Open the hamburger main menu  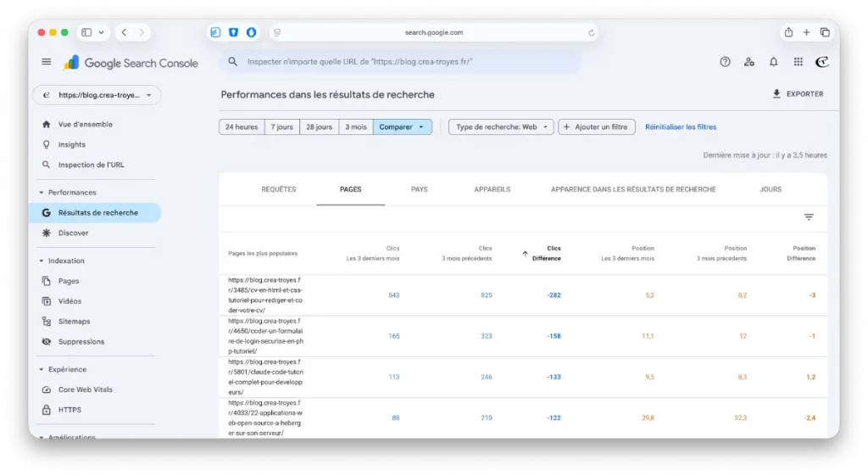click(47, 62)
